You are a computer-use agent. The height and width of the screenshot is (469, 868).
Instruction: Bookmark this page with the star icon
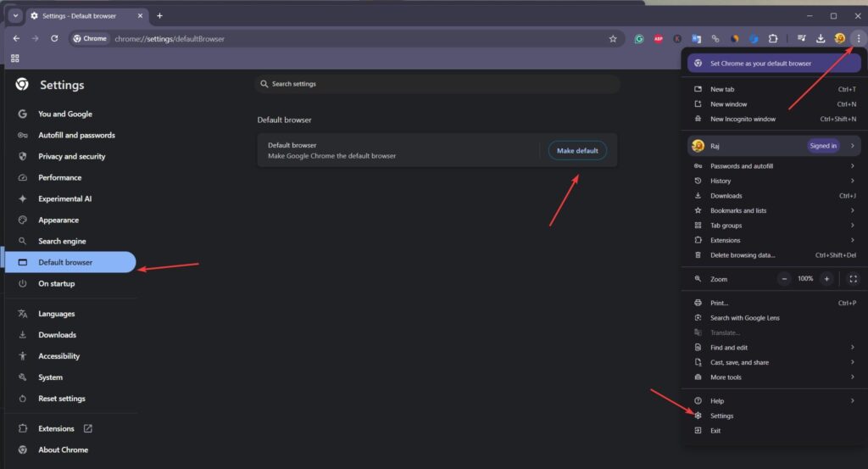pyautogui.click(x=613, y=39)
